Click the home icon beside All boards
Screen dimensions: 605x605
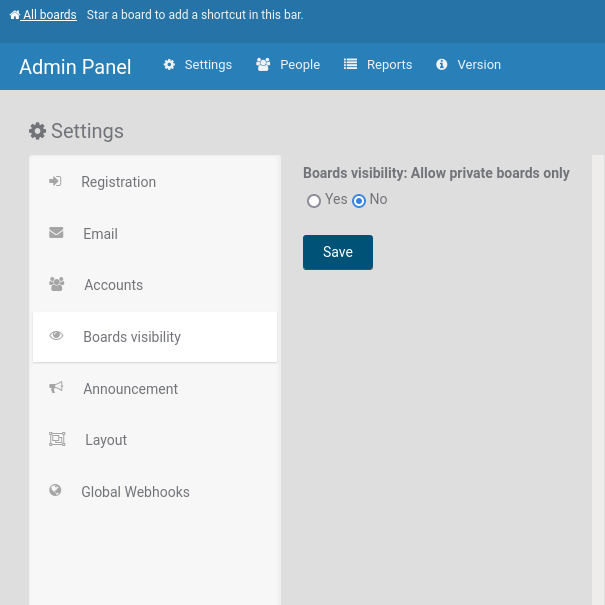pyautogui.click(x=14, y=15)
